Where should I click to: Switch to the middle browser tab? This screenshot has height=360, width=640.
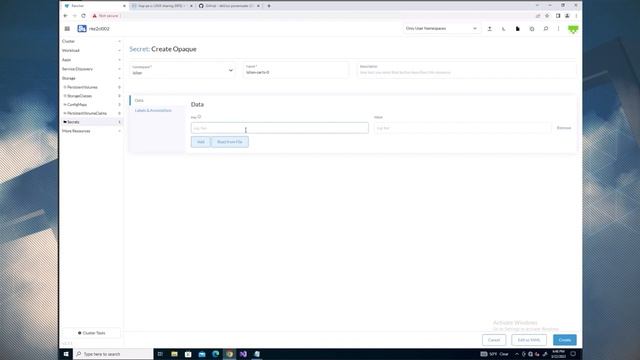(x=162, y=6)
